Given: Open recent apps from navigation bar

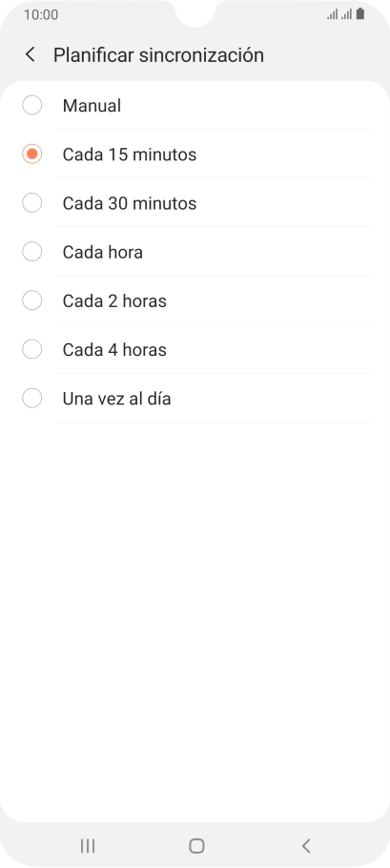Looking at the screenshot, I should [88, 845].
